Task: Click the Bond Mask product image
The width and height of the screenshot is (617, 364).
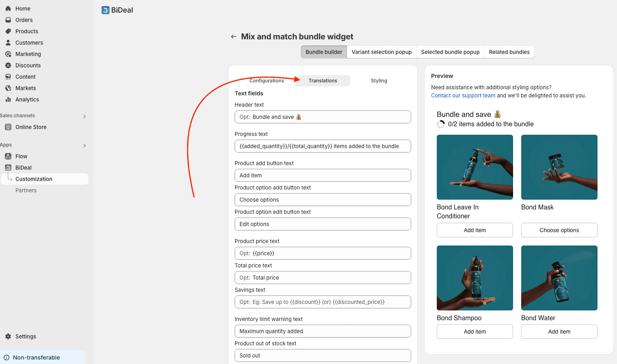Action: [x=559, y=167]
